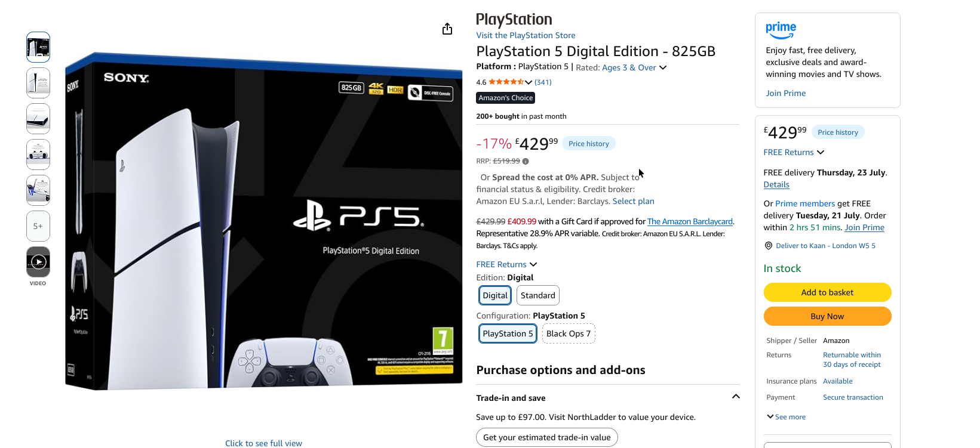
Task: Visit the PlayStation Store link
Action: 526,35
